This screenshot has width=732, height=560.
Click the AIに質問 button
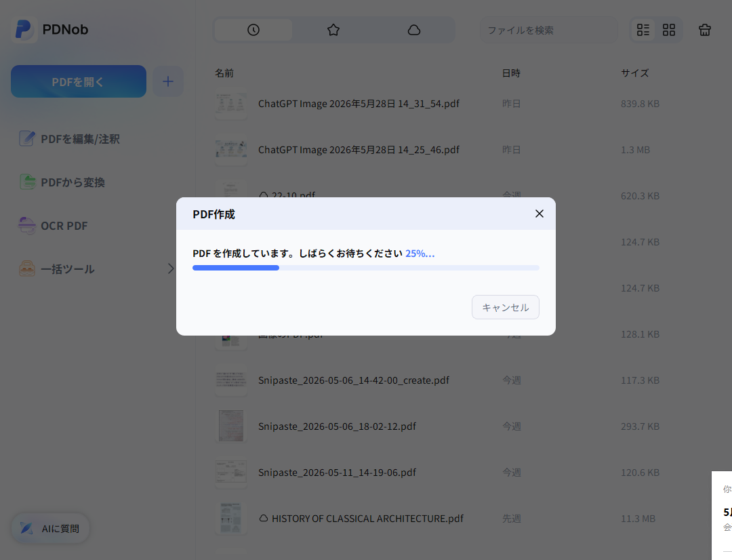(50, 528)
